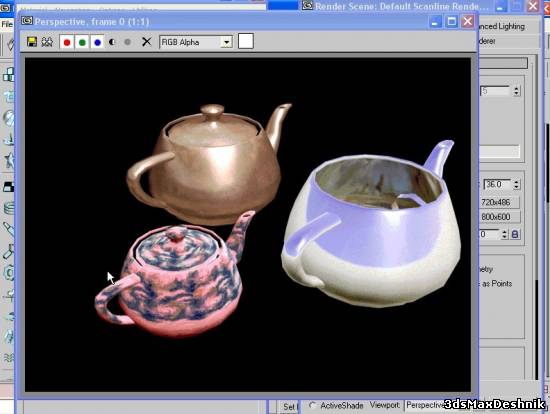Display the alpha channel half-circle icon
Image resolution: width=550 pixels, height=414 pixels.
coord(112,42)
